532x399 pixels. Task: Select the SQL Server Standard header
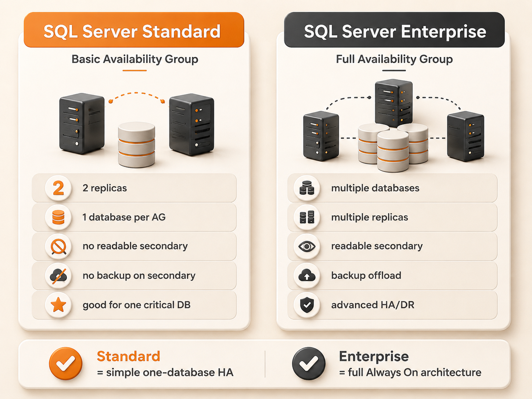point(134,30)
